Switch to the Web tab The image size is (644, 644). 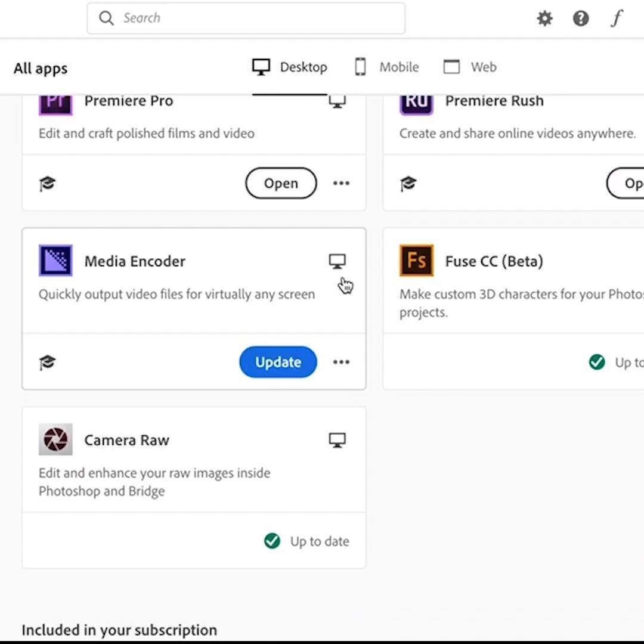(x=470, y=67)
